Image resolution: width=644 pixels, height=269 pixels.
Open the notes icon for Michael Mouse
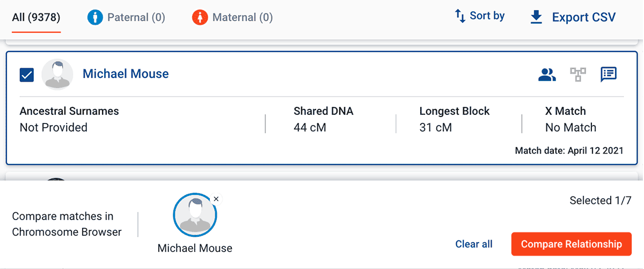click(609, 75)
